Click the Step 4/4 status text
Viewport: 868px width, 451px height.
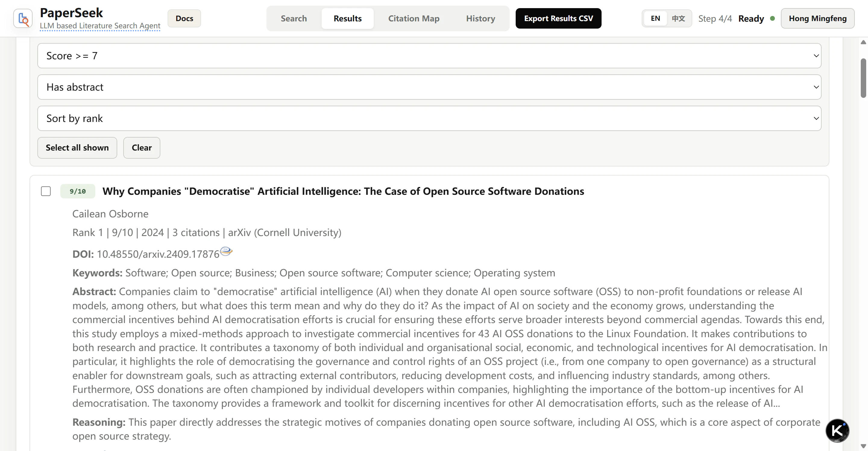[x=715, y=18]
